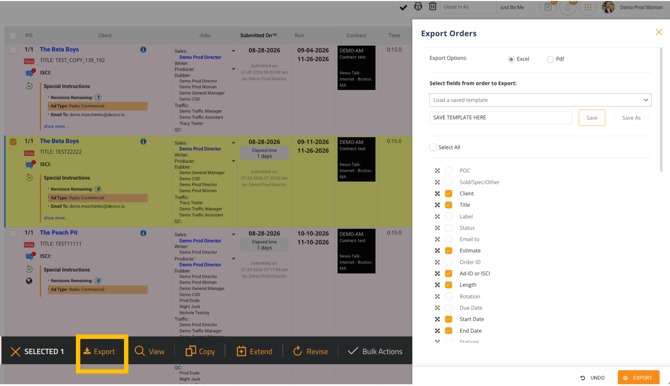The height and width of the screenshot is (386, 670).
Task: Grab the reorder handle beside Client
Action: [x=437, y=194]
